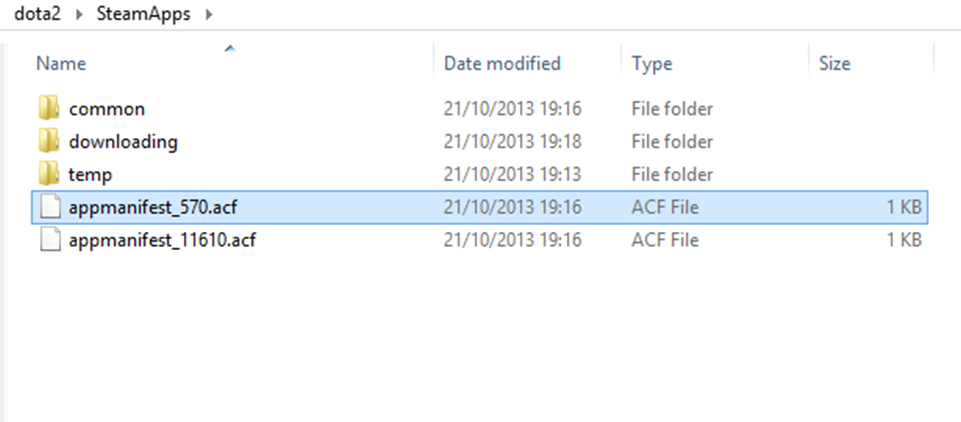Image resolution: width=961 pixels, height=422 pixels.
Task: Select the appmanifest_11610.acf file name
Action: click(162, 241)
